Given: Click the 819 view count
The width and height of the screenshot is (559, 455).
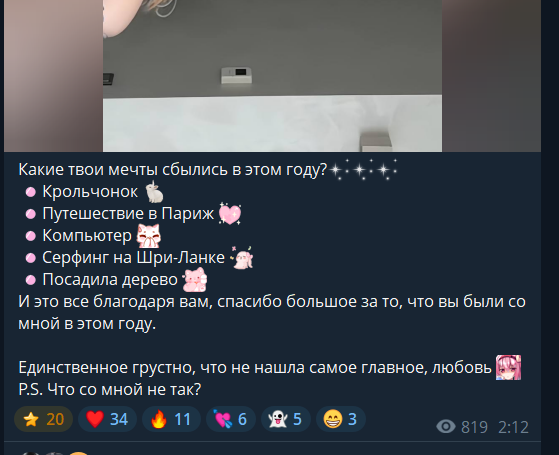Looking at the screenshot, I should [474, 427].
